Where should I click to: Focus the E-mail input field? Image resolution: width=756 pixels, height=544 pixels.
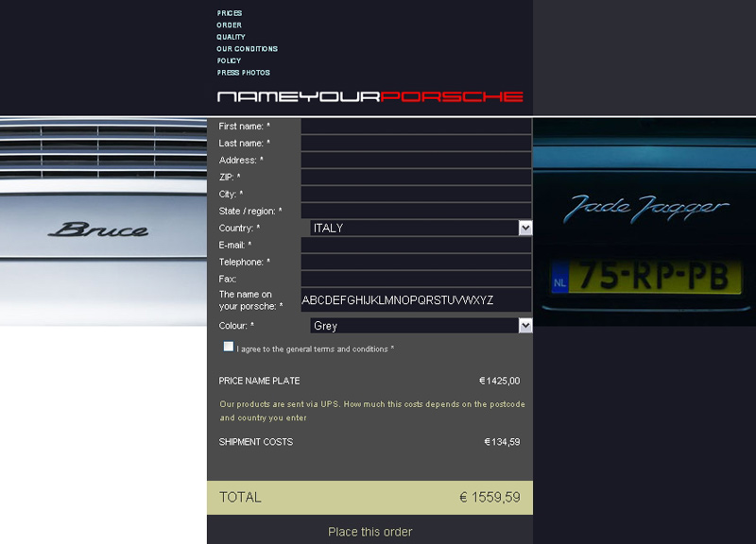click(x=416, y=245)
